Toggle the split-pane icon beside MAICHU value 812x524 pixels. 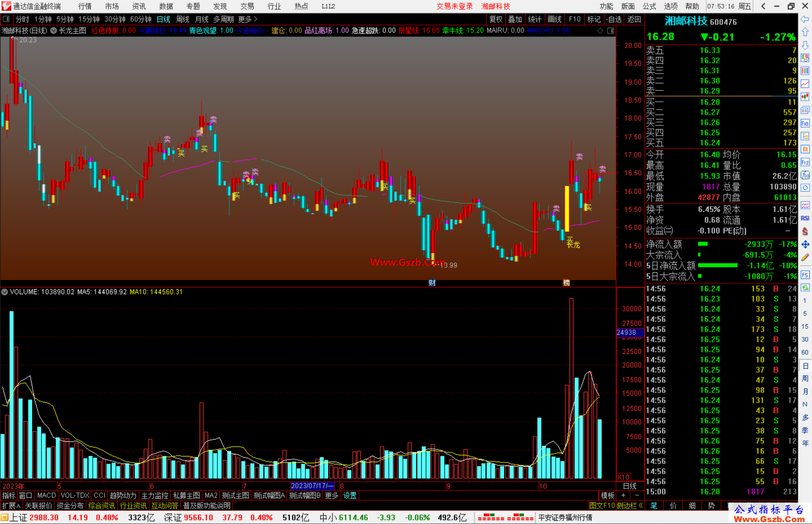pos(611,30)
